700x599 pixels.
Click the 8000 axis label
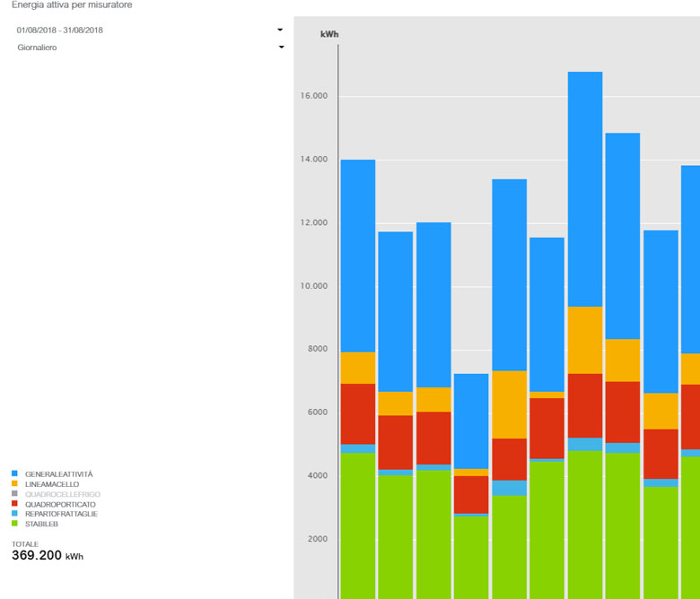click(318, 349)
